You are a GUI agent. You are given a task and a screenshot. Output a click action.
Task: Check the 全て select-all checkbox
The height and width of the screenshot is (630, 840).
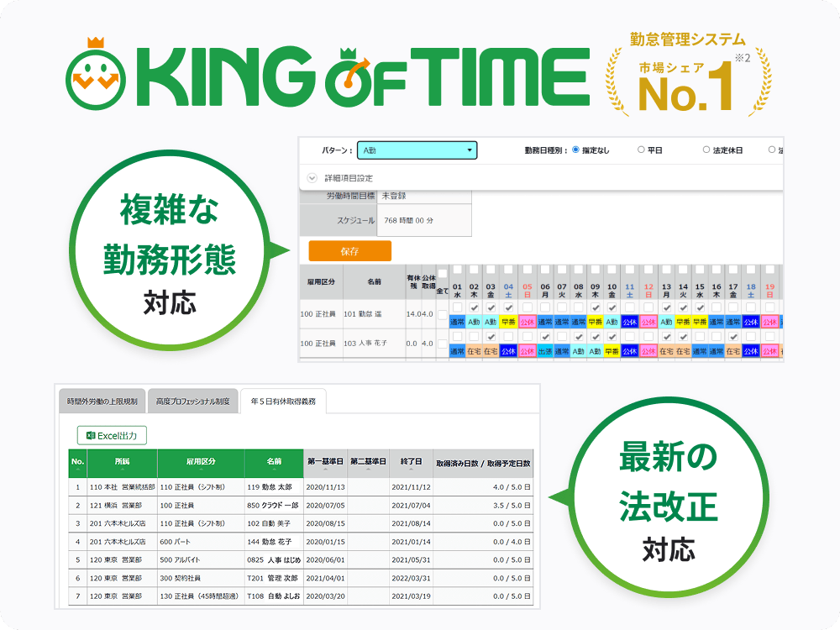[443, 275]
